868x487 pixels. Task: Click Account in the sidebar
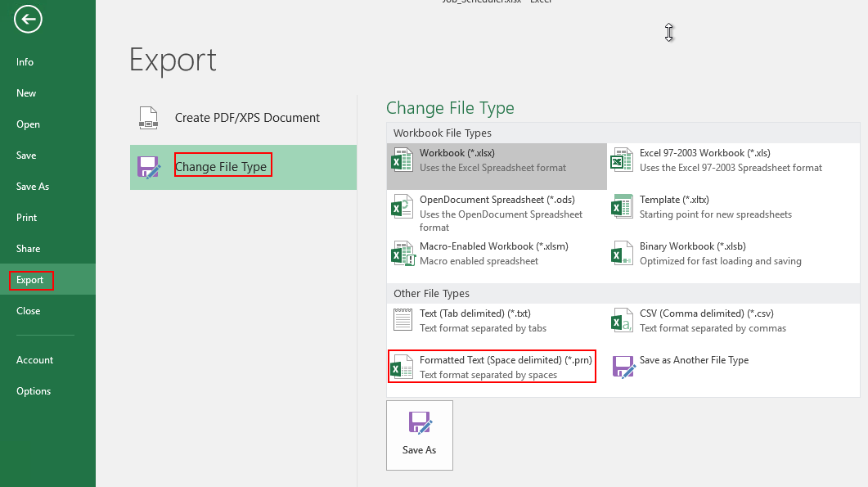(35, 360)
